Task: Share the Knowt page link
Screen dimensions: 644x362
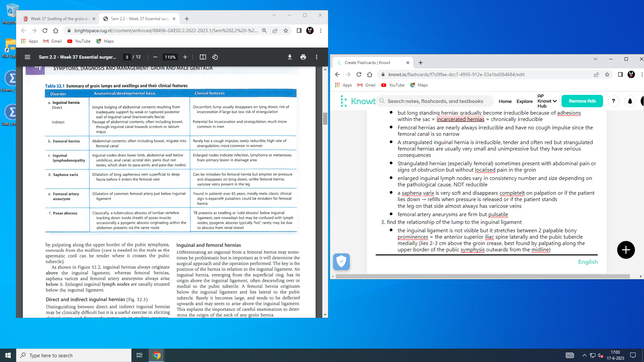Action: (596, 74)
